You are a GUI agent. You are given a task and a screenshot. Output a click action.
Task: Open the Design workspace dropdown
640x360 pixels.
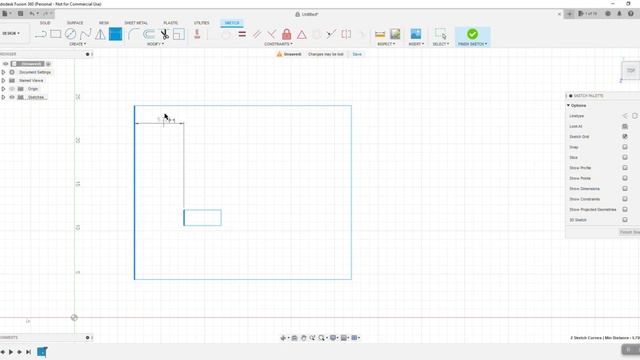click(x=11, y=33)
